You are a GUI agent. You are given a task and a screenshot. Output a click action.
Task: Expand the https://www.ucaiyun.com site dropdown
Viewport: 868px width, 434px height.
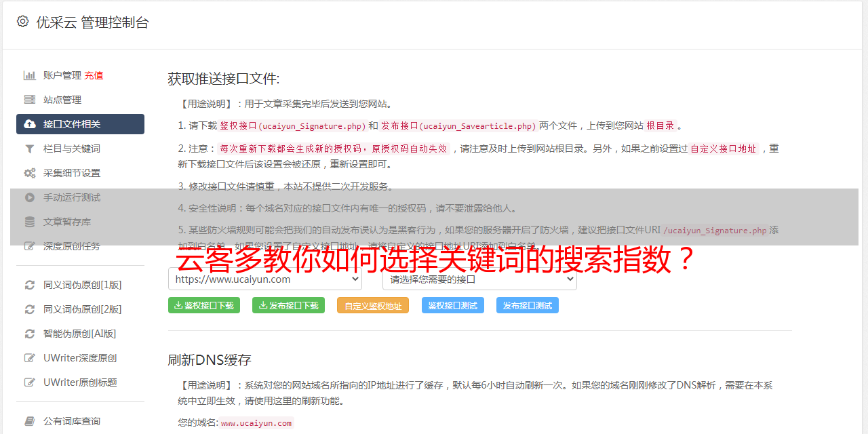(265, 279)
